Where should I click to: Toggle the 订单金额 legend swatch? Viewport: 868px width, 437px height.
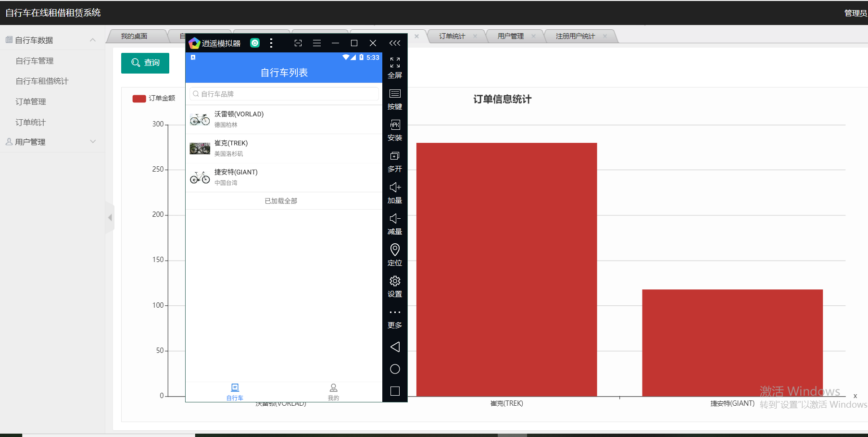click(139, 99)
